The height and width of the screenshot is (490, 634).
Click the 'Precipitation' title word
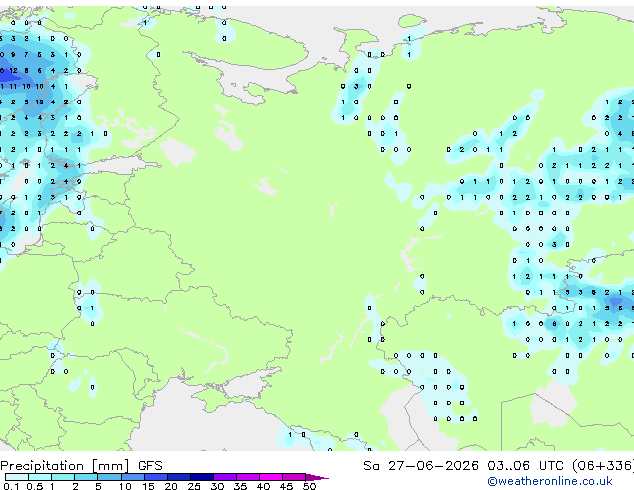coord(42,466)
